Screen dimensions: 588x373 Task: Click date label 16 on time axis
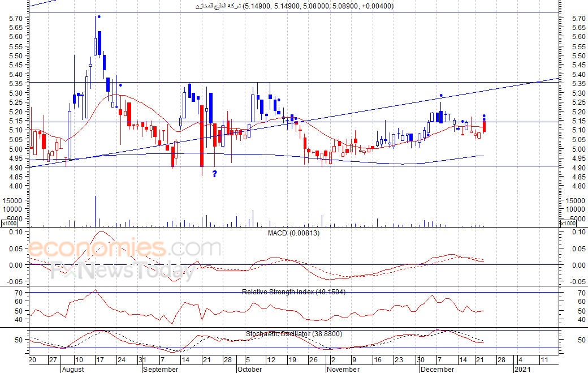click(377, 360)
